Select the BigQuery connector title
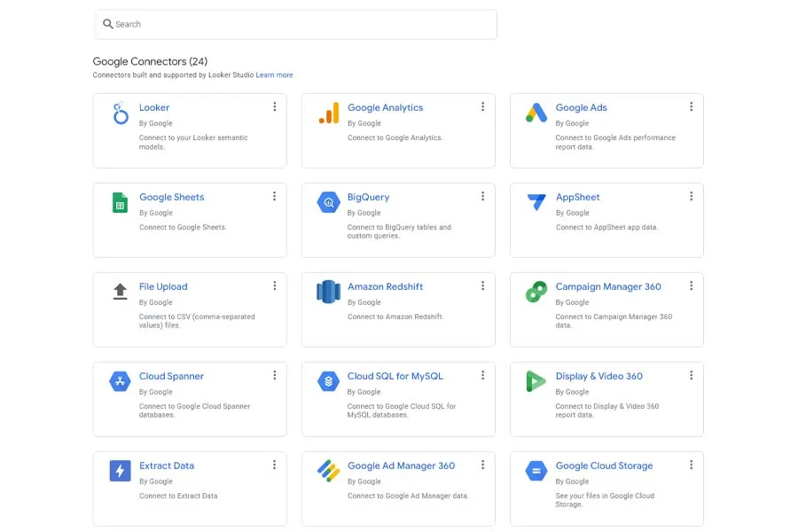Screen dimensions: 798x532 [x=369, y=197]
